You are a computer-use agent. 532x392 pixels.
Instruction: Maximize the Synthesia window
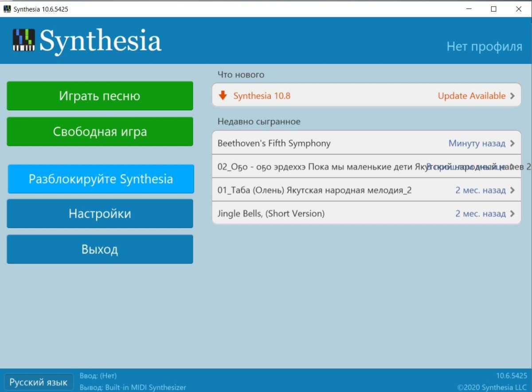[x=494, y=9]
